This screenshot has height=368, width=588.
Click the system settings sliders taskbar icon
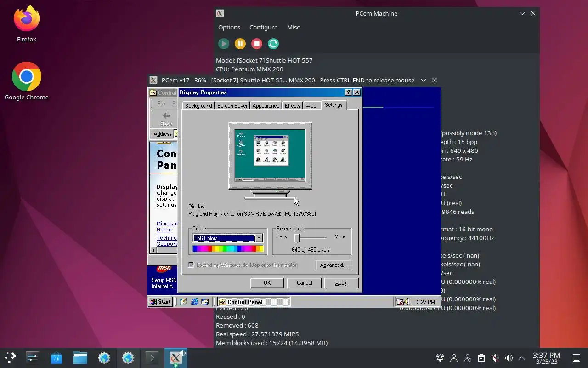coord(33,357)
